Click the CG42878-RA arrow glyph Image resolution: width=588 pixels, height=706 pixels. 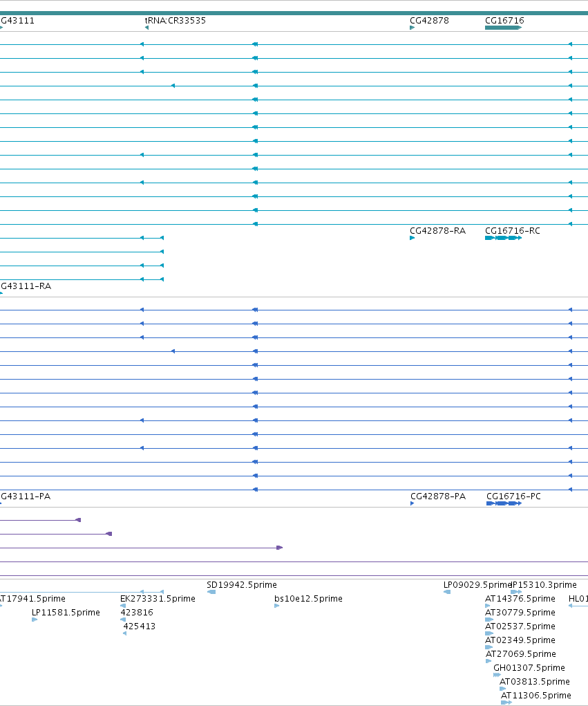412,238
